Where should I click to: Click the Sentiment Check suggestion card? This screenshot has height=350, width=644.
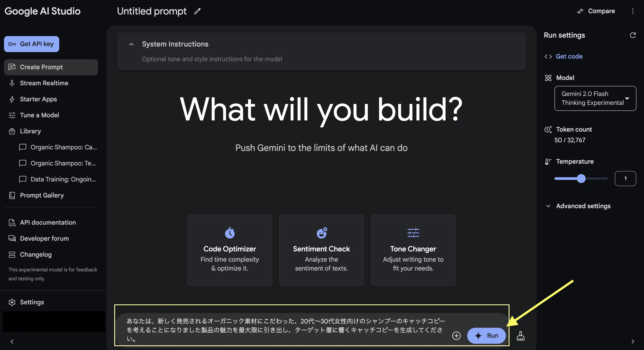[x=322, y=250]
